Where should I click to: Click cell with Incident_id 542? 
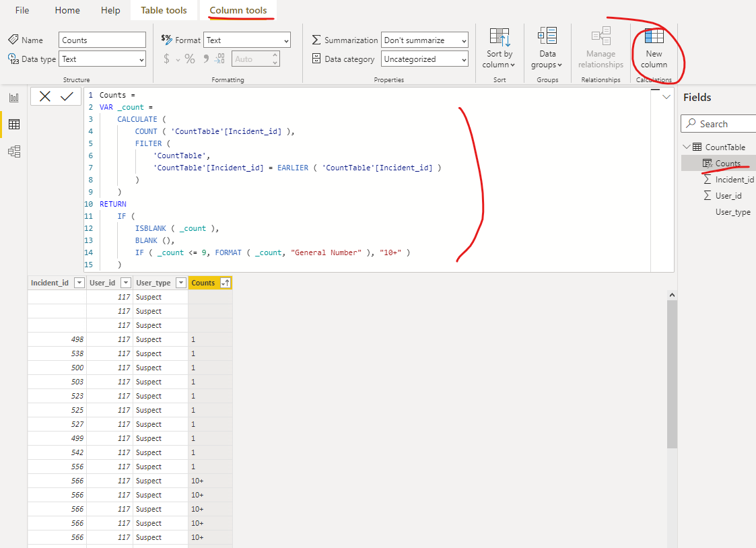[57, 452]
